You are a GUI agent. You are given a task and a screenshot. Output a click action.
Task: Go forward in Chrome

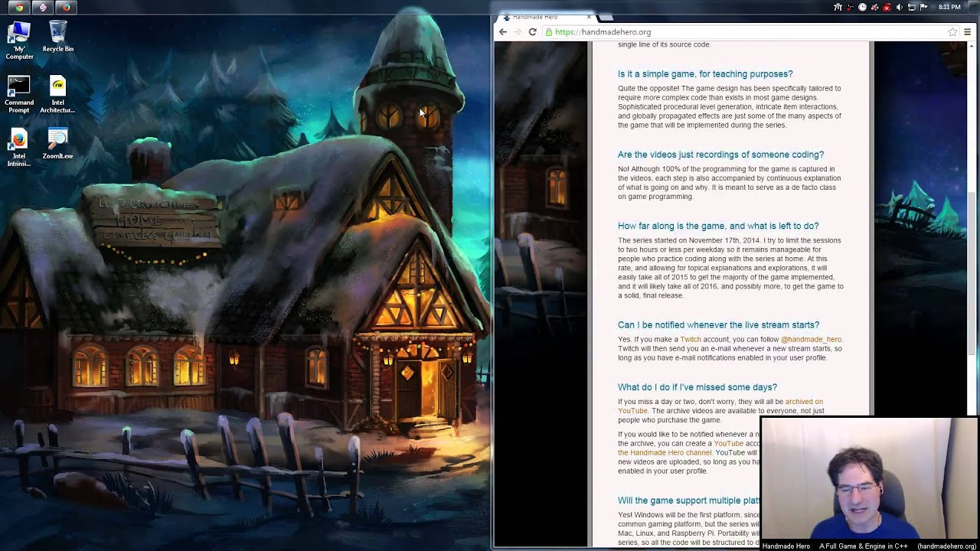[518, 32]
